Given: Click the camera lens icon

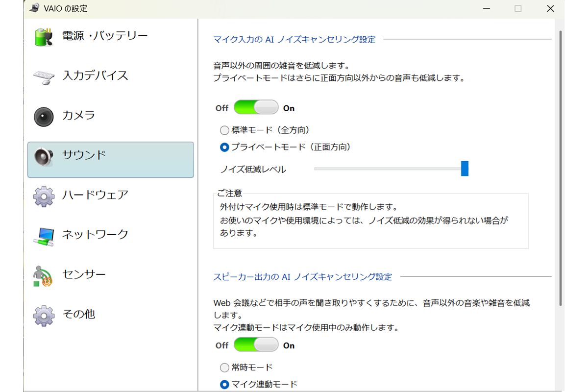Looking at the screenshot, I should click(44, 117).
